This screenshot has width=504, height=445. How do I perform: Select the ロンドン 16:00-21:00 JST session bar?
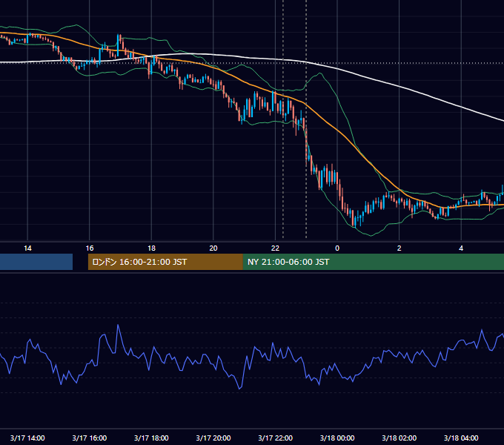coord(165,262)
